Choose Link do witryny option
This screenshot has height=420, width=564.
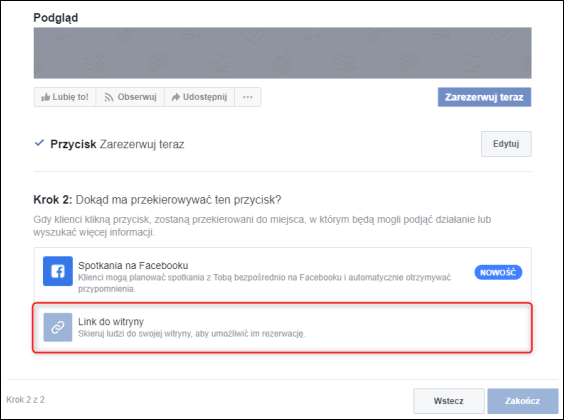coord(282,328)
